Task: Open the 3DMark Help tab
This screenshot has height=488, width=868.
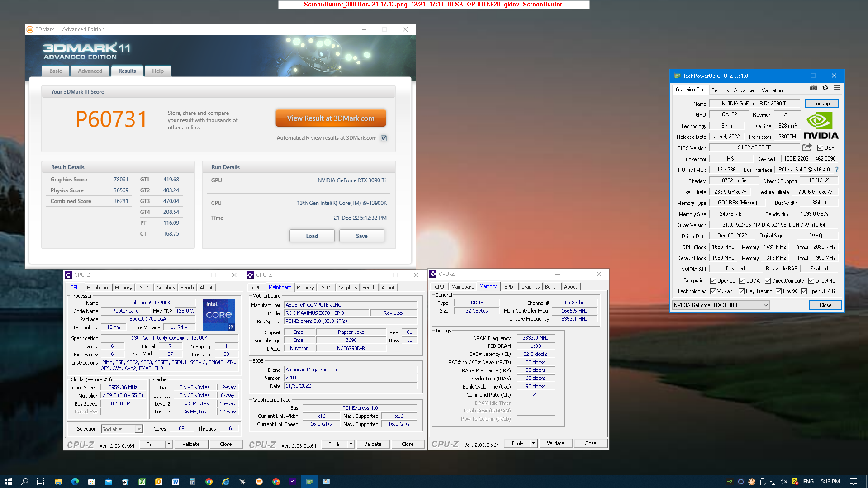Action: coord(158,71)
